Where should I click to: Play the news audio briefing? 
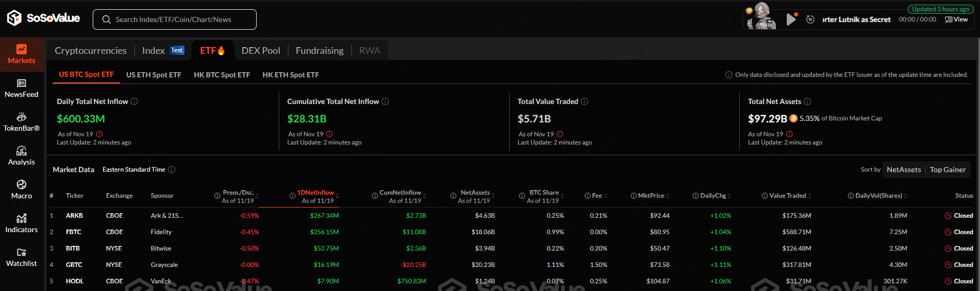[791, 19]
